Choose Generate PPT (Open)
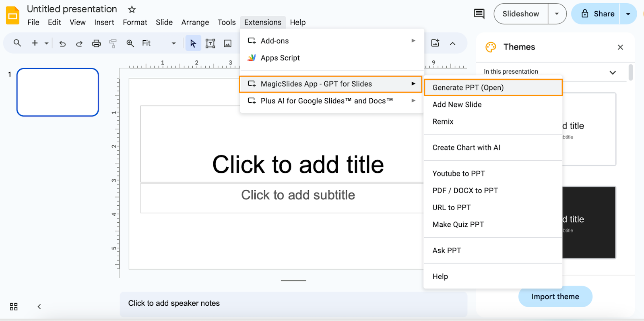The width and height of the screenshot is (644, 321). tap(493, 87)
